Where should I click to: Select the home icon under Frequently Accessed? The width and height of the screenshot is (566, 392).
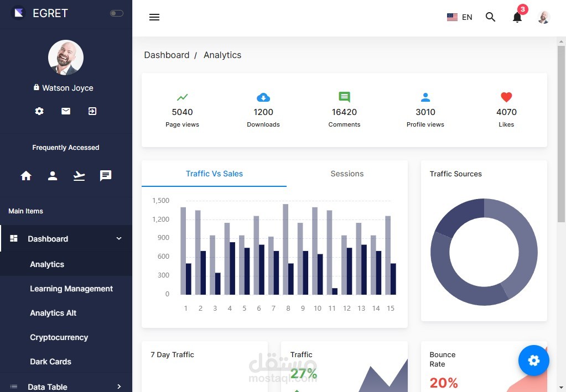(25, 176)
